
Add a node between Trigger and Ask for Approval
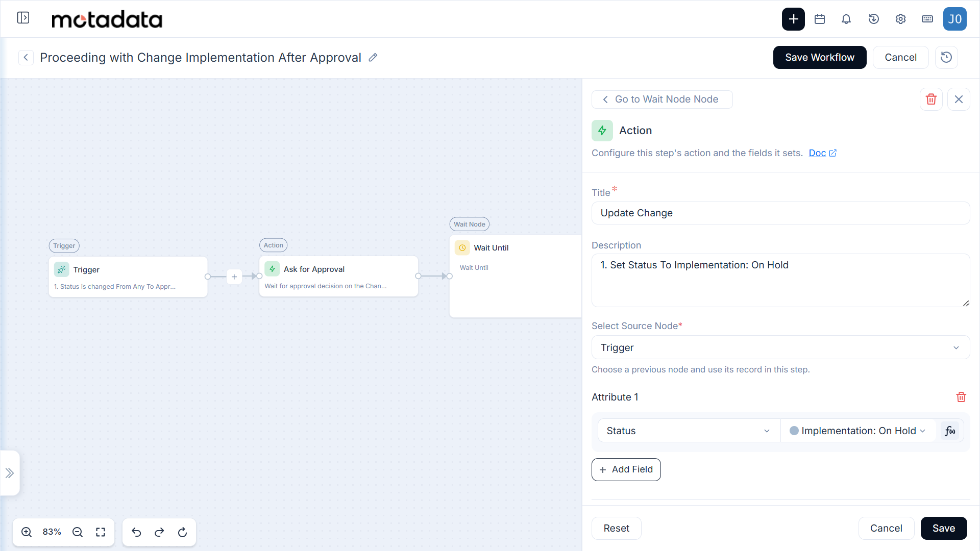[234, 277]
